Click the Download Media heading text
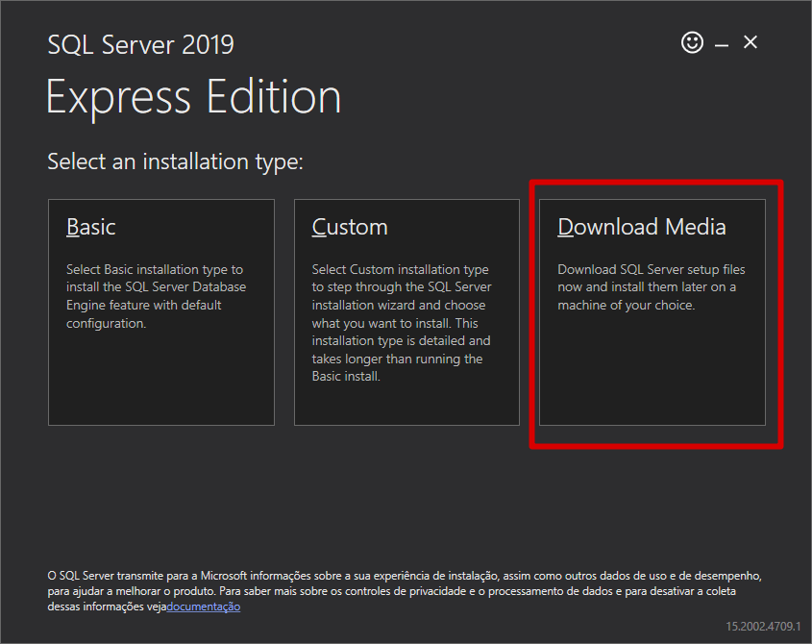 coord(642,227)
